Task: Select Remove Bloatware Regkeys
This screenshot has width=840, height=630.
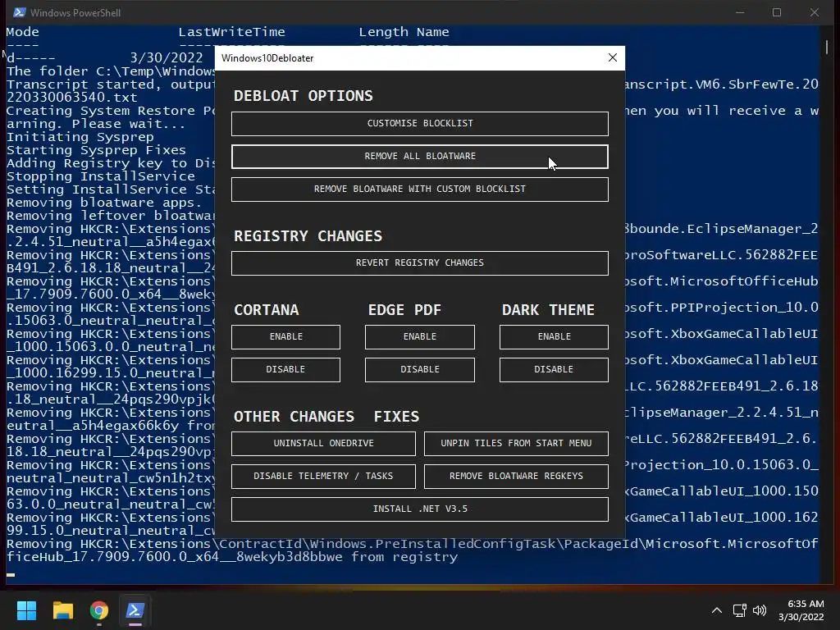Action: tap(516, 477)
